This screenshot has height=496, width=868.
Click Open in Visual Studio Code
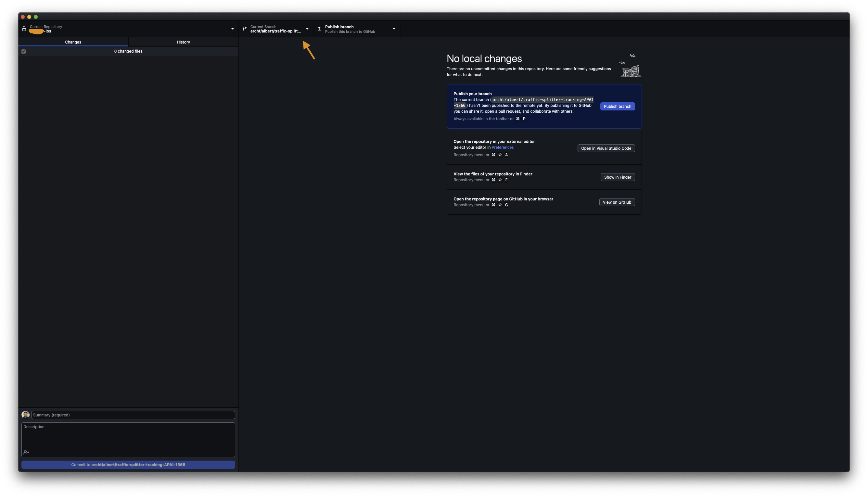tap(606, 148)
